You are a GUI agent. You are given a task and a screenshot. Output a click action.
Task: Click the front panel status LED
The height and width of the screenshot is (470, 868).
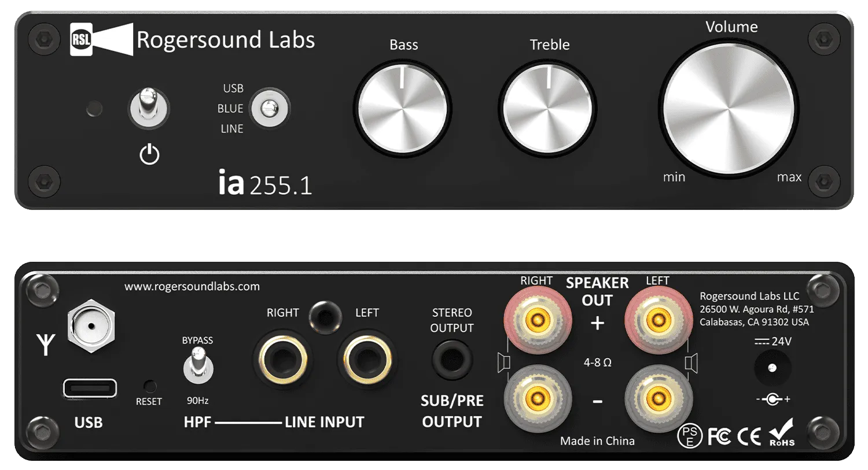[x=94, y=109]
